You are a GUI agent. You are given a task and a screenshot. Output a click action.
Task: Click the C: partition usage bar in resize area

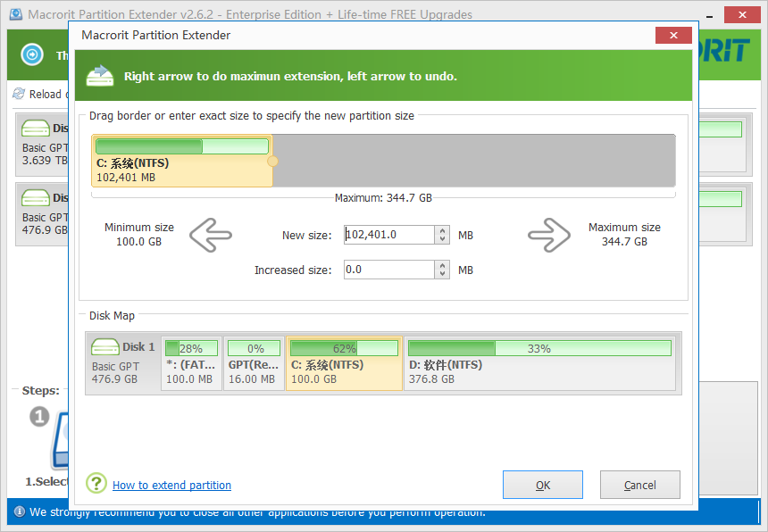click(x=182, y=146)
